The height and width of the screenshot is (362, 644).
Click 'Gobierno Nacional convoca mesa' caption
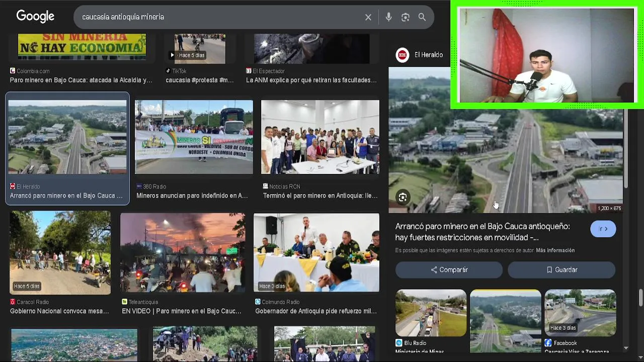(x=59, y=311)
